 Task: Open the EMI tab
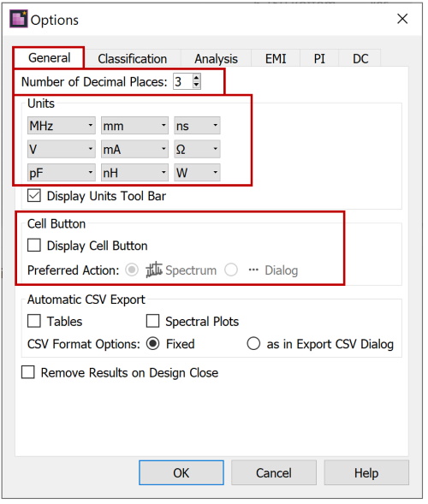[x=276, y=59]
